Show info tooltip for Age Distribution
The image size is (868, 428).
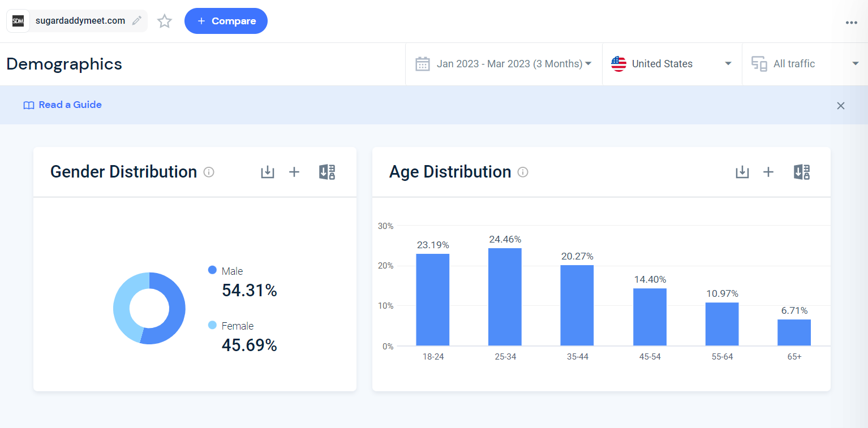pos(523,172)
